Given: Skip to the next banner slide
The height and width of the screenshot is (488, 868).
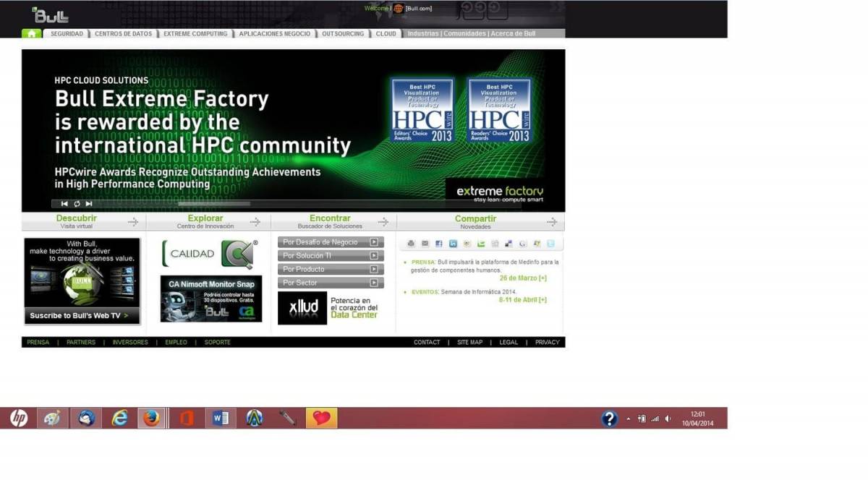Looking at the screenshot, I should (89, 204).
